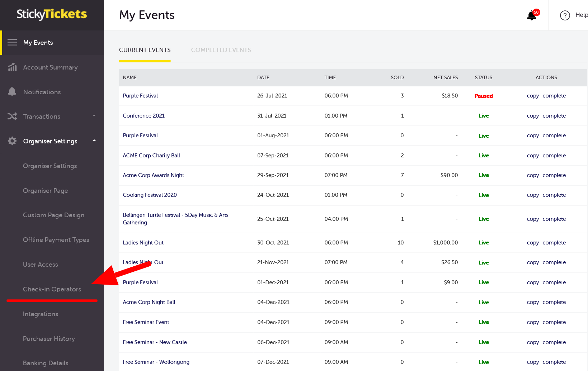Open the Transactions menu item
Screen dimensions: 588x371
[42, 116]
